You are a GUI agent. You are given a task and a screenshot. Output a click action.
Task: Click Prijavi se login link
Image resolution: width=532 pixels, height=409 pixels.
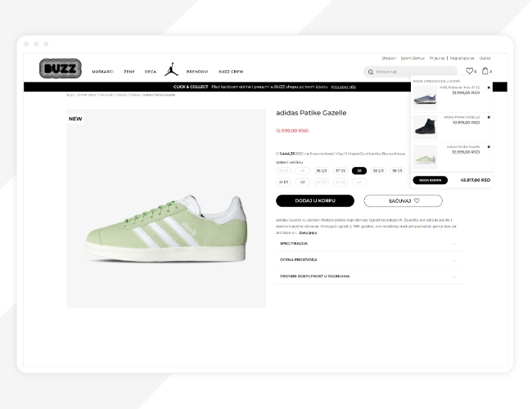(x=437, y=58)
